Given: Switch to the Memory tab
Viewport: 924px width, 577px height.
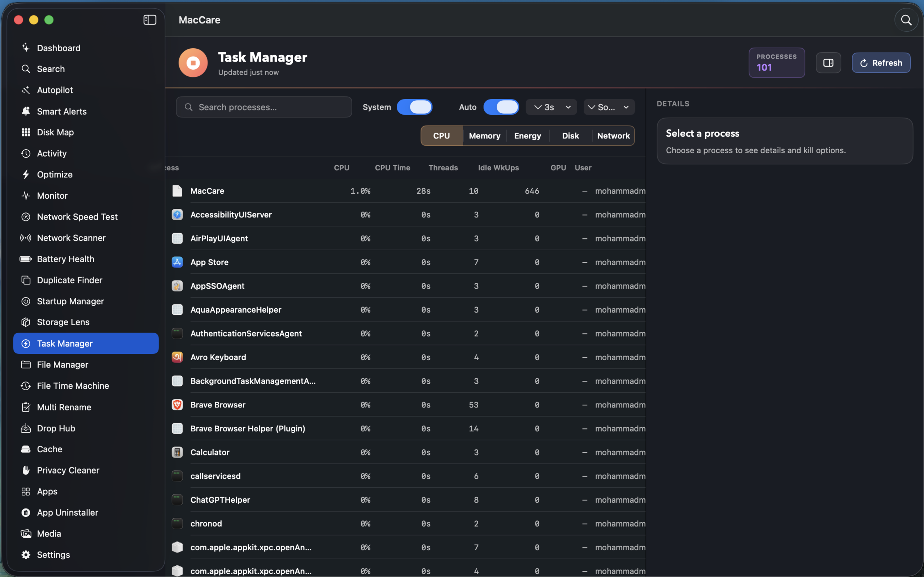Looking at the screenshot, I should 484,136.
